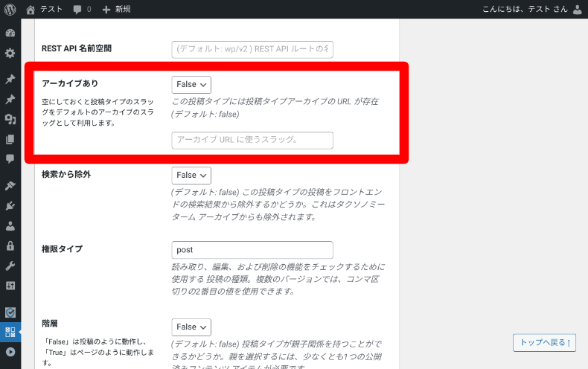Click the user avatar icon in admin bar

(x=578, y=10)
